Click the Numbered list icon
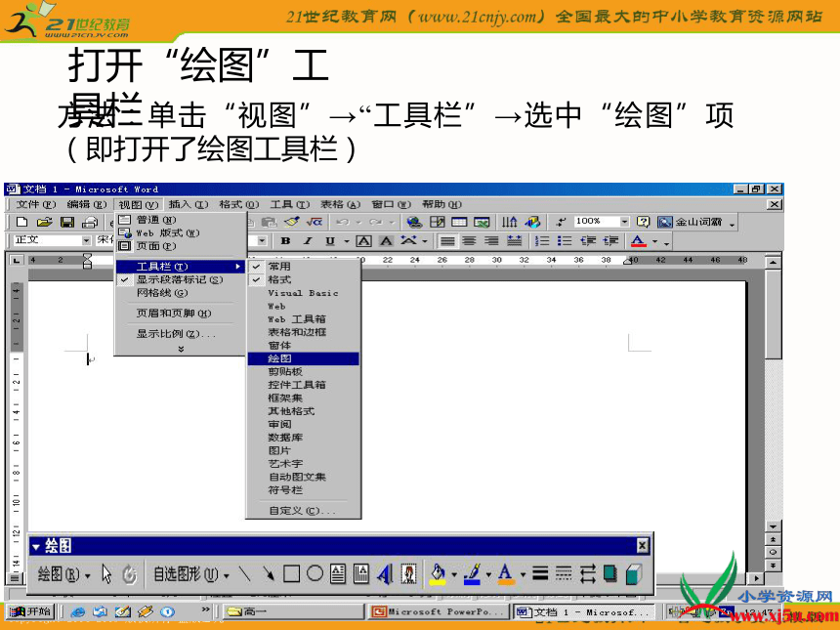840x630 pixels. (x=542, y=241)
